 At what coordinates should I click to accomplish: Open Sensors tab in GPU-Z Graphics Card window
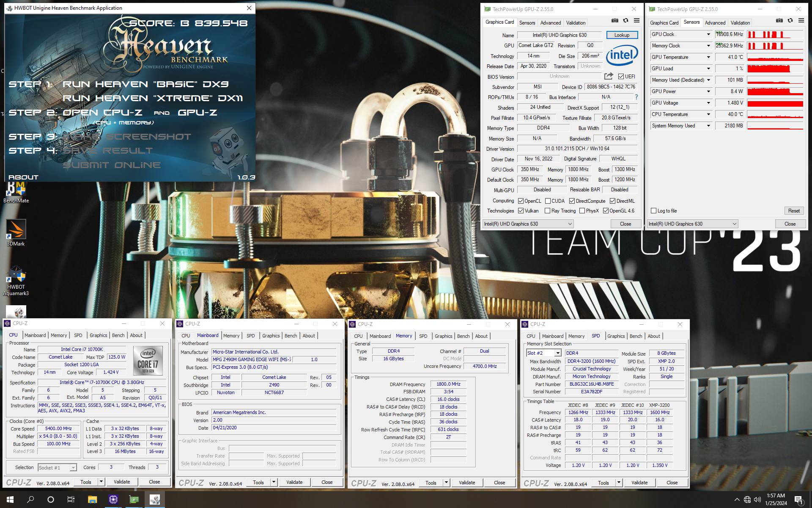point(527,23)
